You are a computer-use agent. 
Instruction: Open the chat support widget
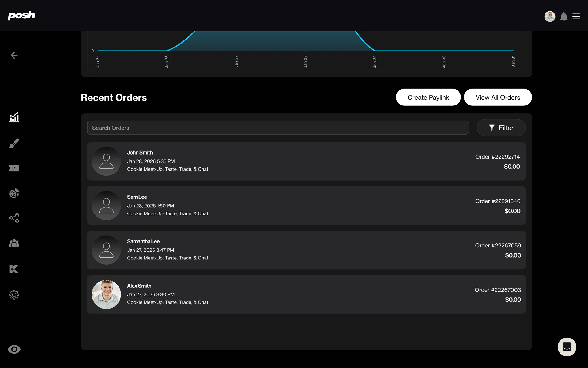[x=567, y=347]
